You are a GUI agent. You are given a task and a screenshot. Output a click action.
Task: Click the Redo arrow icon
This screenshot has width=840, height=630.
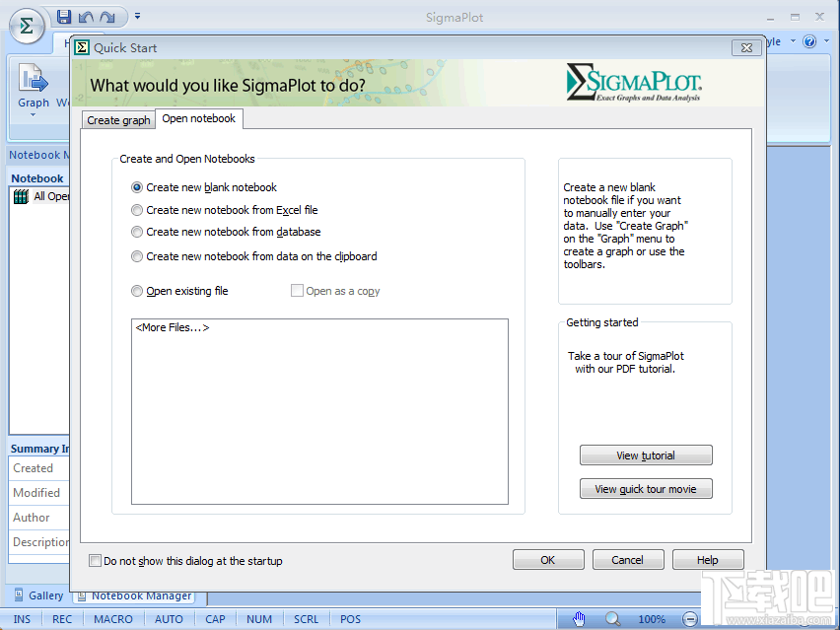coord(107,17)
